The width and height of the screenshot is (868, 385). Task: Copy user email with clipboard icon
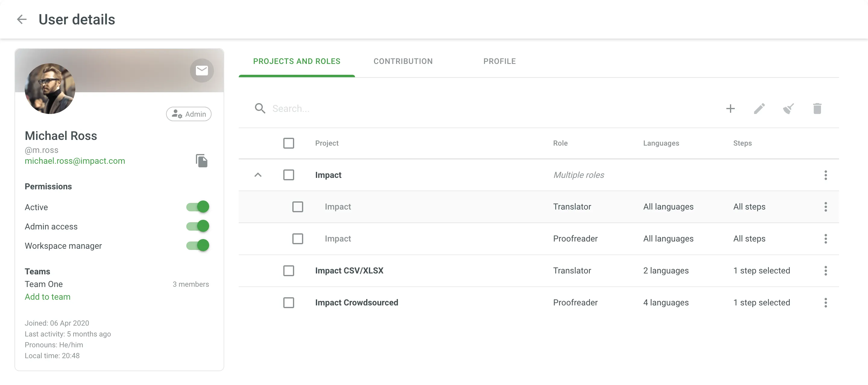(x=202, y=161)
